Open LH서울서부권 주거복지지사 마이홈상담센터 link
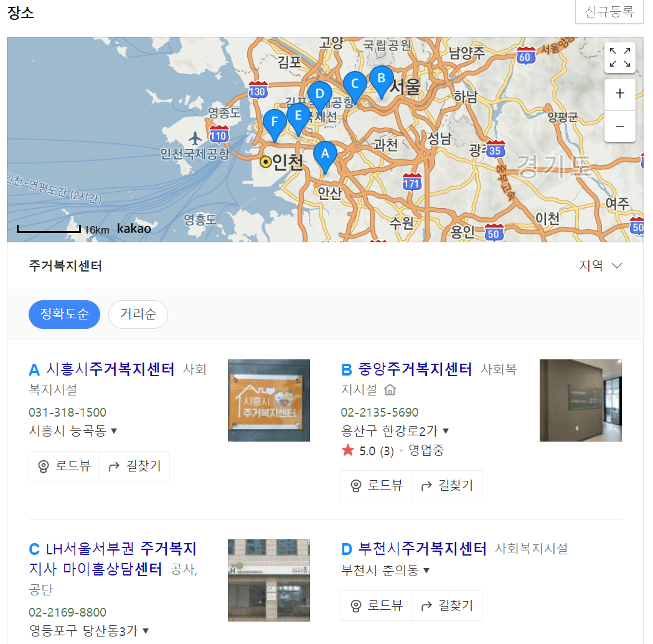This screenshot has width=653, height=644. tap(113, 559)
